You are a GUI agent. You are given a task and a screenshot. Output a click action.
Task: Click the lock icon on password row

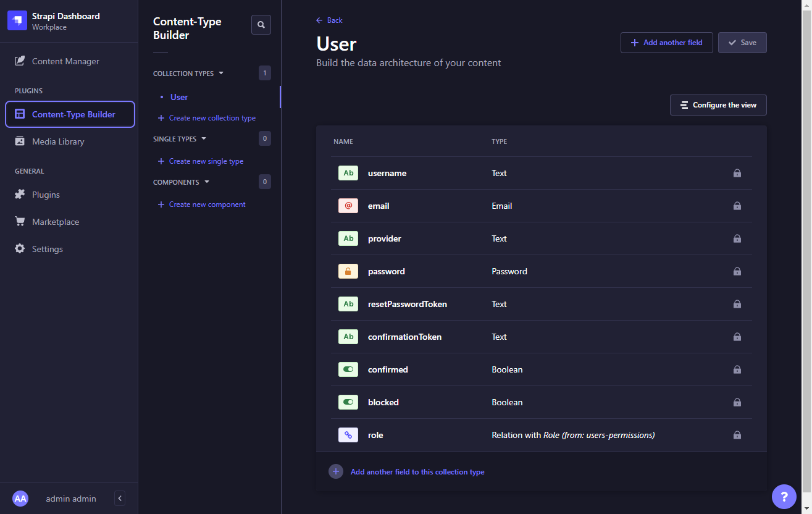[x=737, y=271]
